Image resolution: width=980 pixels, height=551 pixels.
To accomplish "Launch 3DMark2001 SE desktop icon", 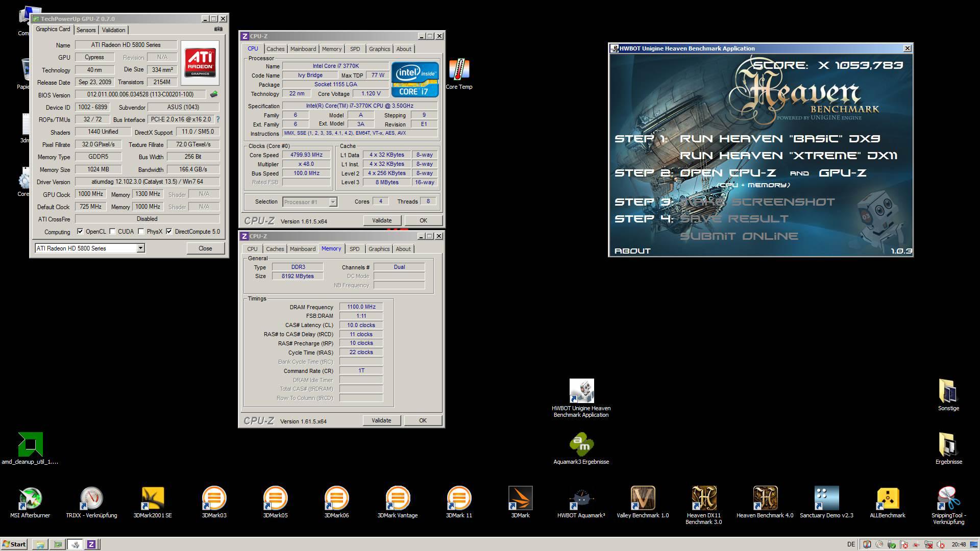I will point(153,502).
